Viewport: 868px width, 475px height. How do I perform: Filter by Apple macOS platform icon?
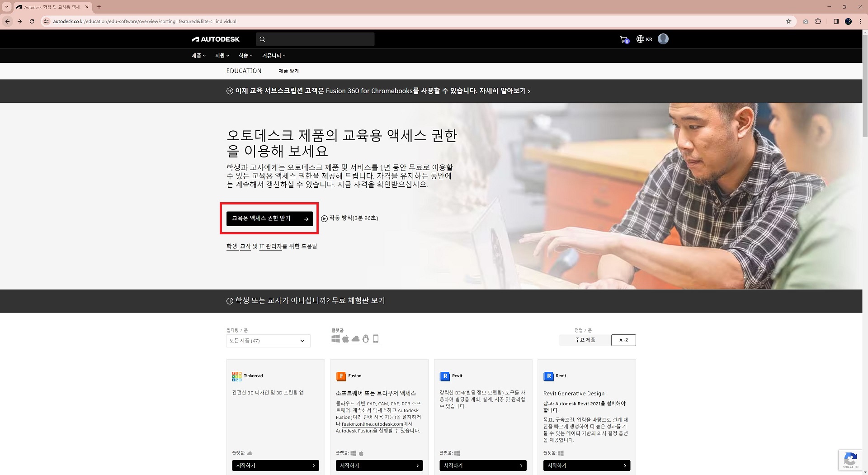pos(346,339)
